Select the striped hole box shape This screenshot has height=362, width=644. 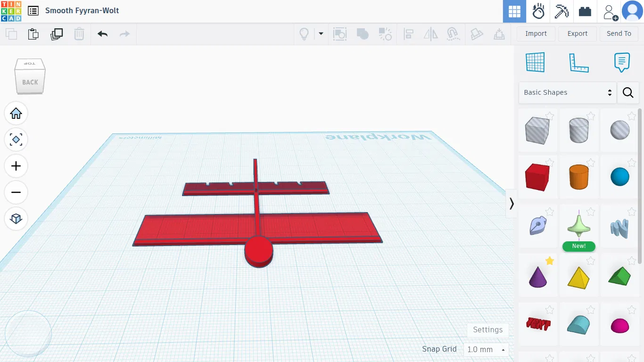[x=537, y=131]
